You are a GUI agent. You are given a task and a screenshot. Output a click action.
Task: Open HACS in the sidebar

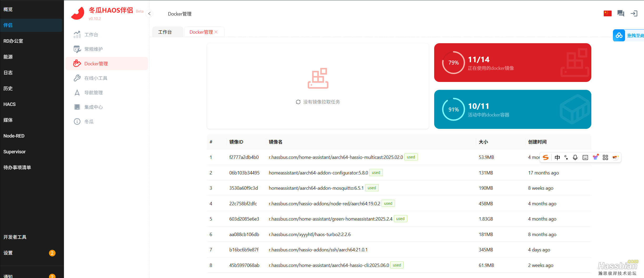pyautogui.click(x=31, y=104)
